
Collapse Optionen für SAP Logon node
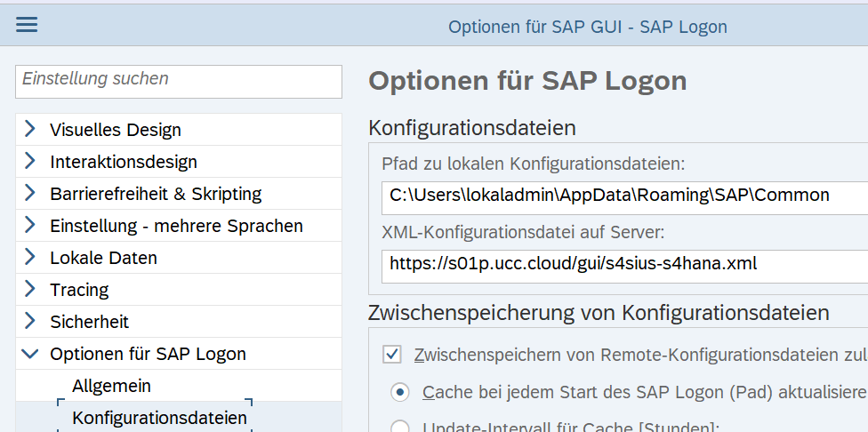click(x=30, y=354)
